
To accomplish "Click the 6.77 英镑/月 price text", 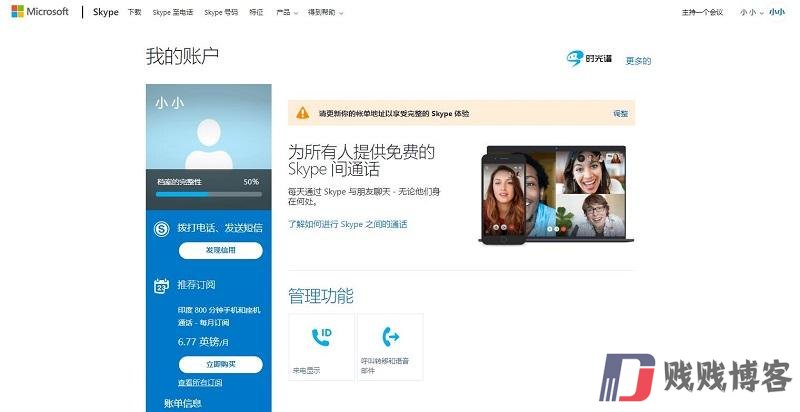I will click(203, 342).
